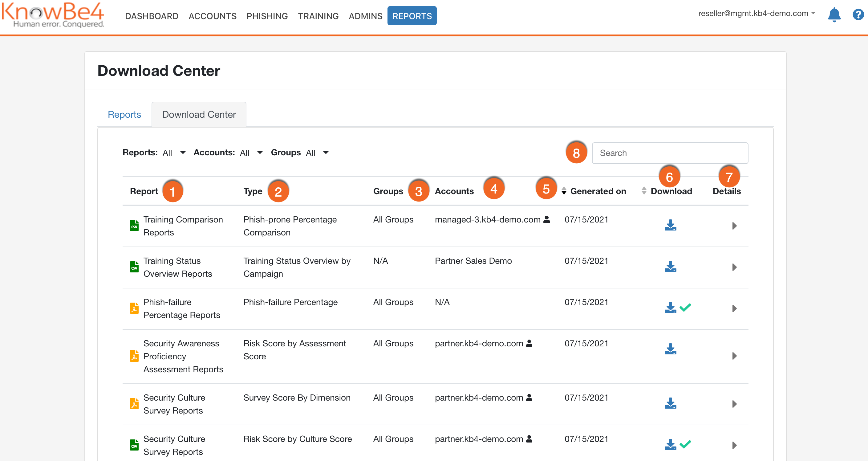868x461 pixels.
Task: Download Risk Score by Culture Score report
Action: (x=670, y=444)
